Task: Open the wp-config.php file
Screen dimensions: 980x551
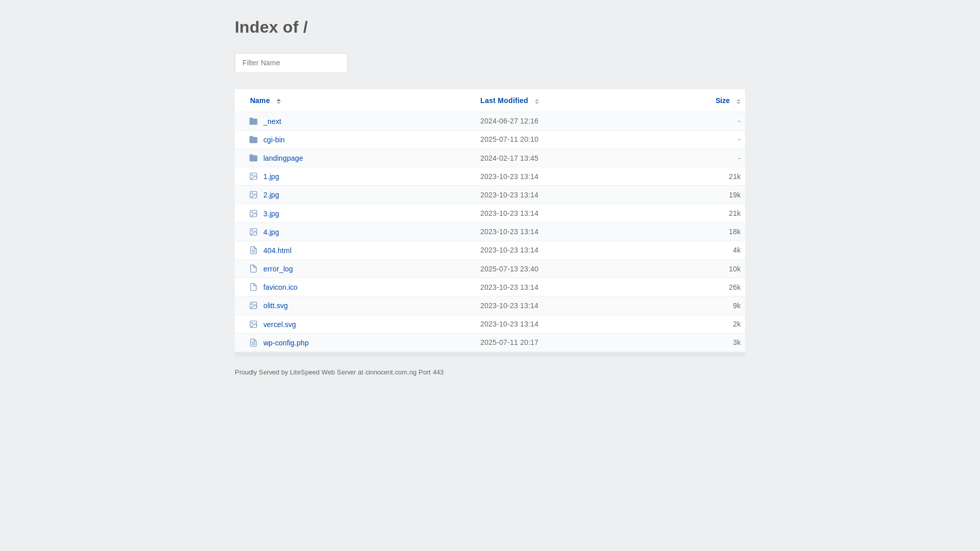Action: 286,343
